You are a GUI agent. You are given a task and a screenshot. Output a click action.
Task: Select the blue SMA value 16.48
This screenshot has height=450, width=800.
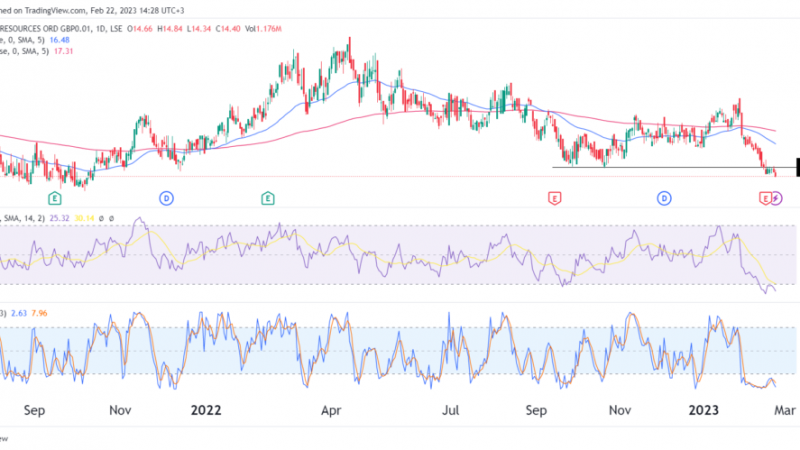(x=60, y=40)
